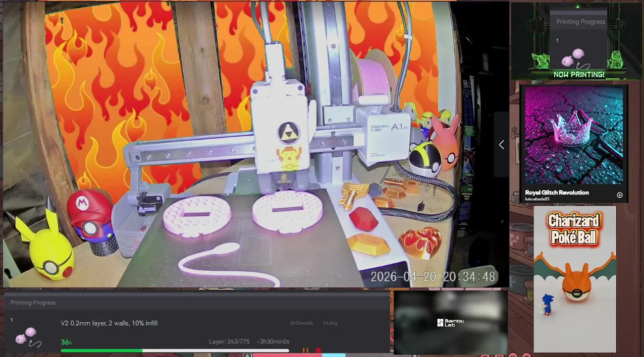This screenshot has width=644, height=357.
Task: Click the 36% progress value
Action: coord(66,342)
